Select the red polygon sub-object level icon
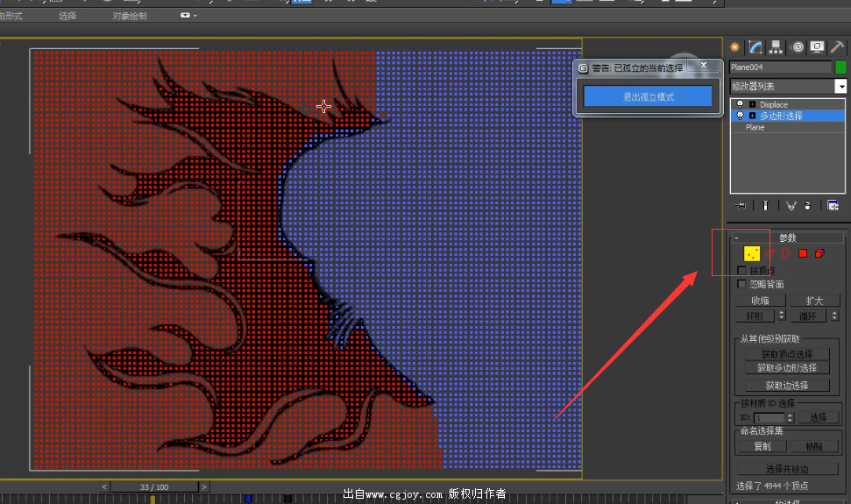851x504 pixels. [x=802, y=253]
